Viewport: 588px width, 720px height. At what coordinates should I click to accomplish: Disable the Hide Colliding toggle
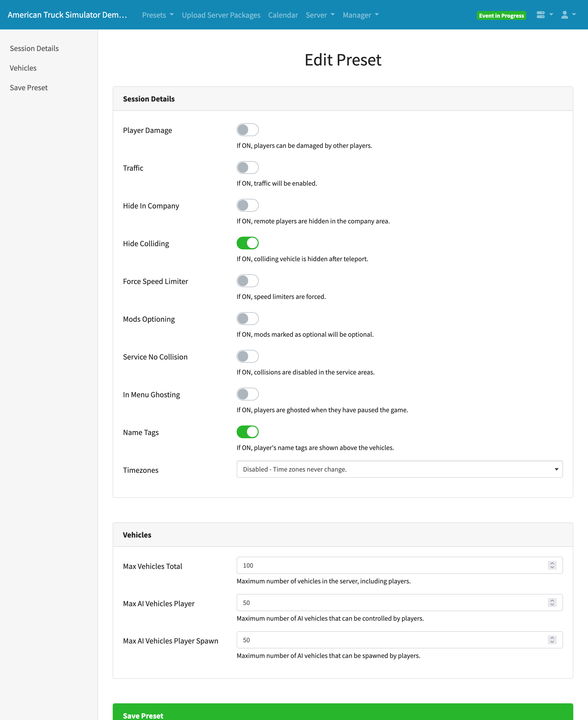247,243
